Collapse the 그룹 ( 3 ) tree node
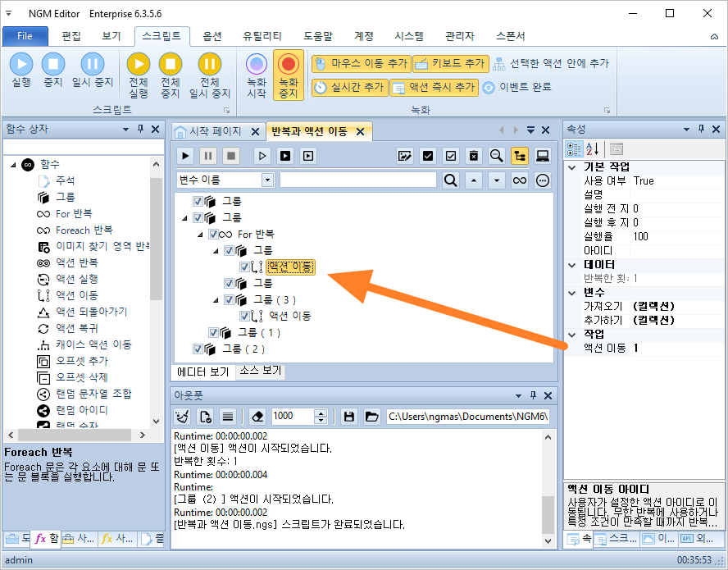This screenshot has height=570, width=728. [x=216, y=300]
